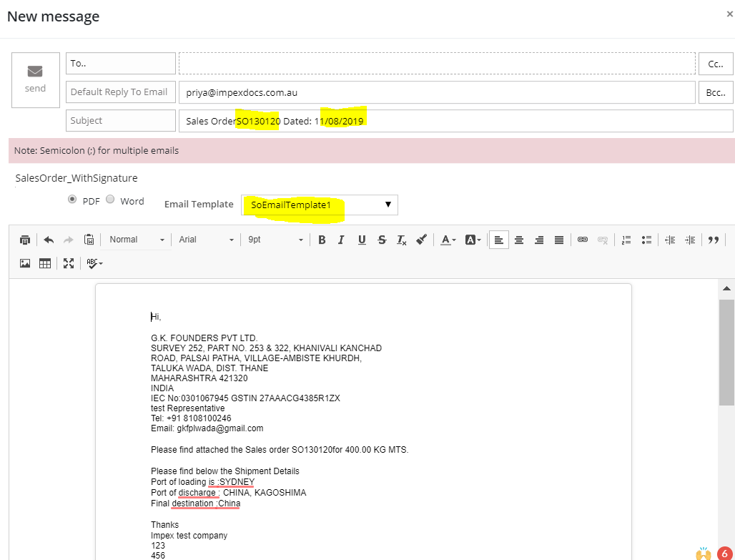
Task: Click the 'Final destination :China' line
Action: click(x=195, y=503)
